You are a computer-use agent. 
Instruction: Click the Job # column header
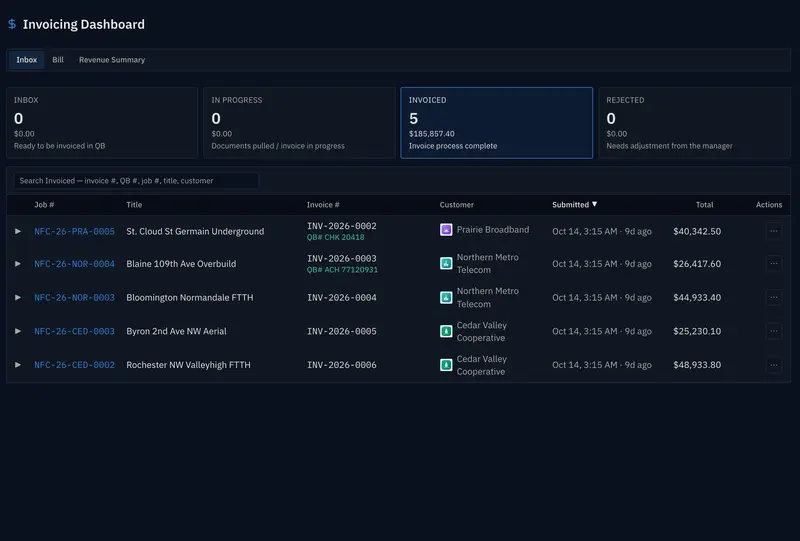tap(44, 205)
